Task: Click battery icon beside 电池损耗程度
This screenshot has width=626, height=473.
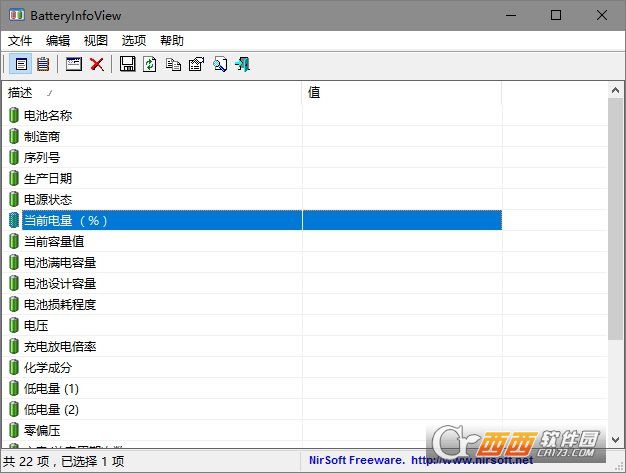Action: [14, 304]
